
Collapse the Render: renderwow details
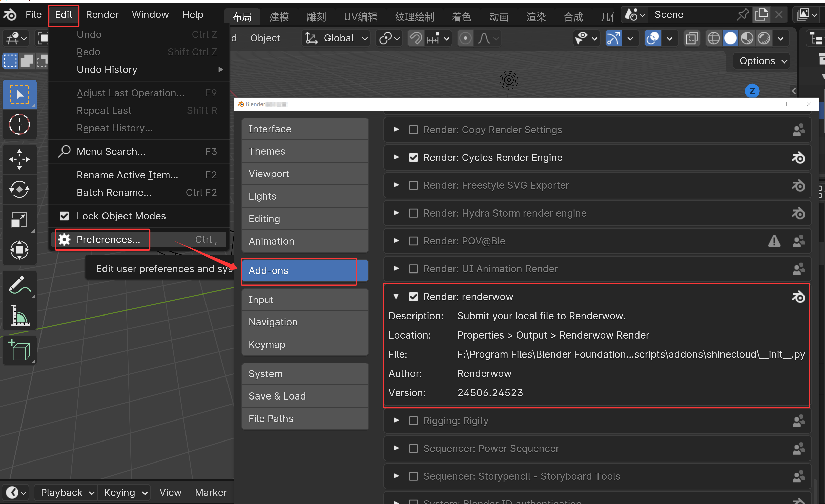coord(396,297)
